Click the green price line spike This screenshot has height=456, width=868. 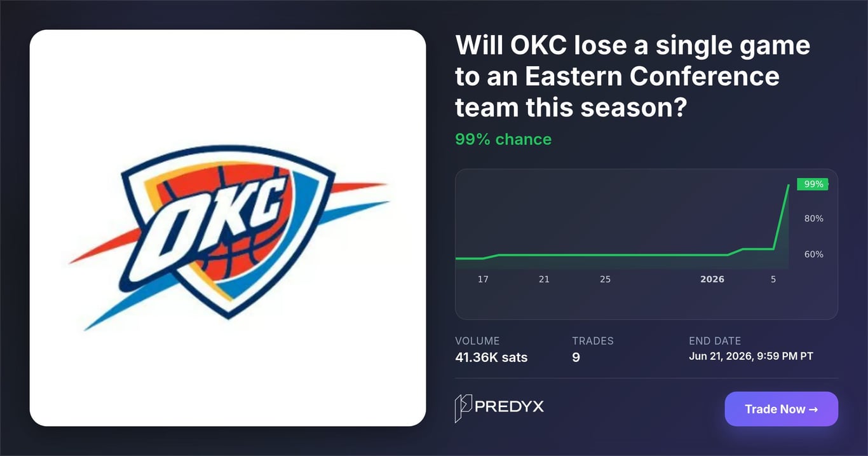782,216
